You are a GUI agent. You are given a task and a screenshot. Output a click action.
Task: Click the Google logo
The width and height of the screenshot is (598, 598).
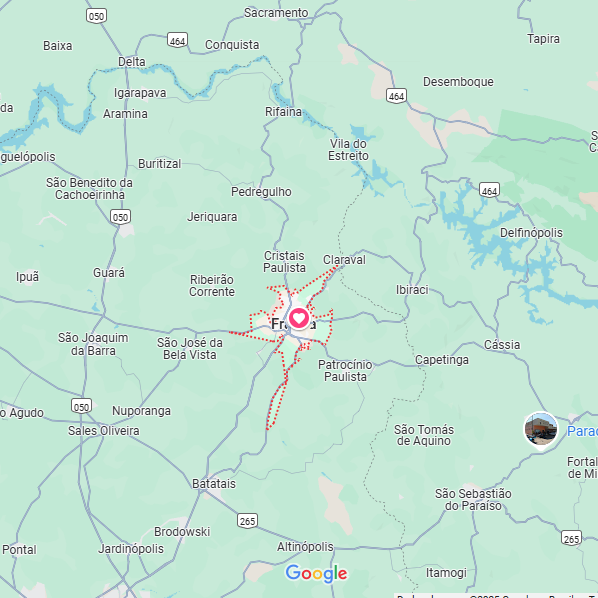point(316,574)
